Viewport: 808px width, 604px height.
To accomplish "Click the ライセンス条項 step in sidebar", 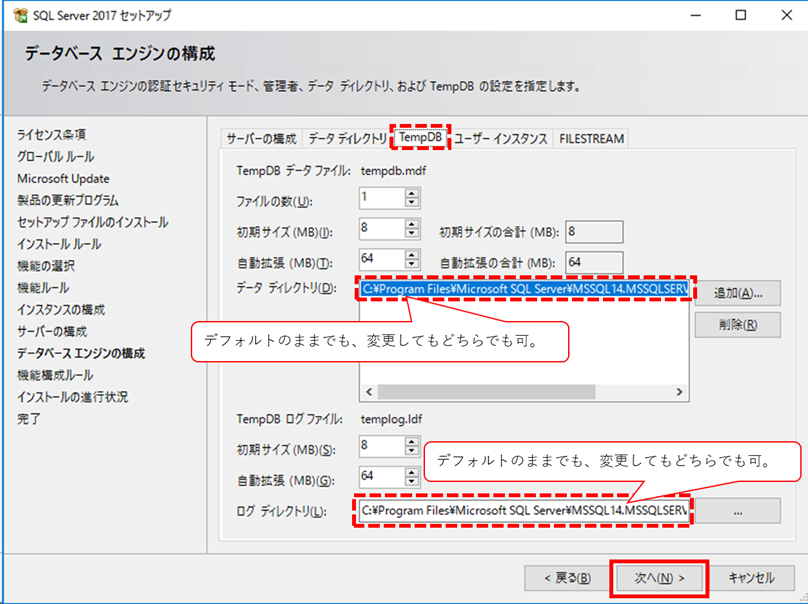I will [x=52, y=135].
